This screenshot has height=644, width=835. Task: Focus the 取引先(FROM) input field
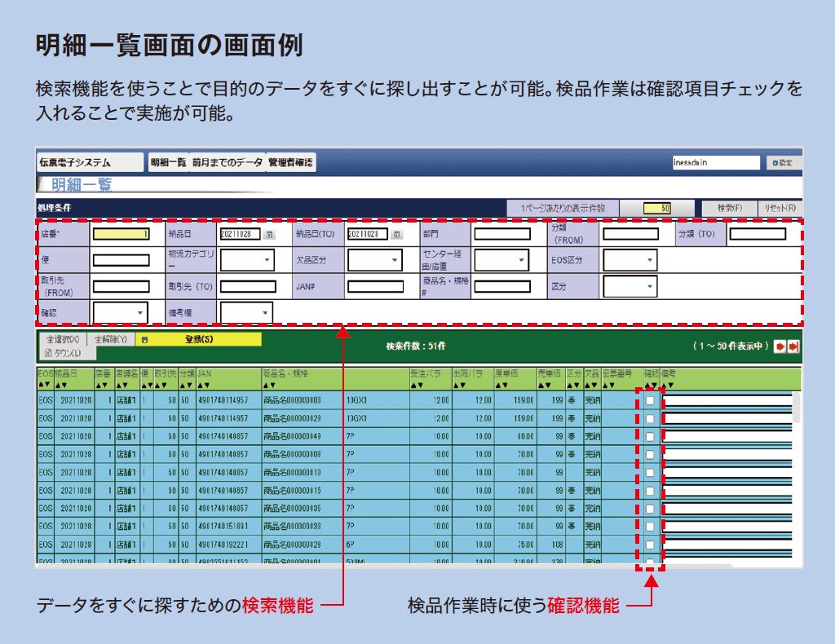click(121, 287)
